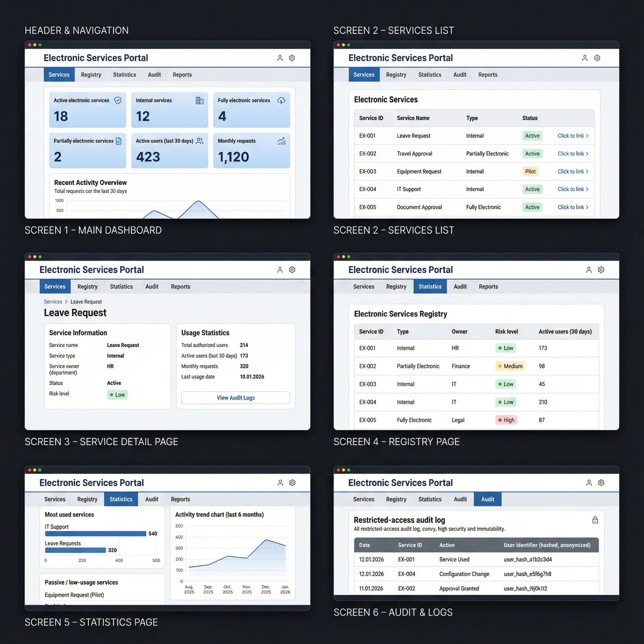Click Active users (30 days) column header
The image size is (644, 644).
(x=565, y=331)
